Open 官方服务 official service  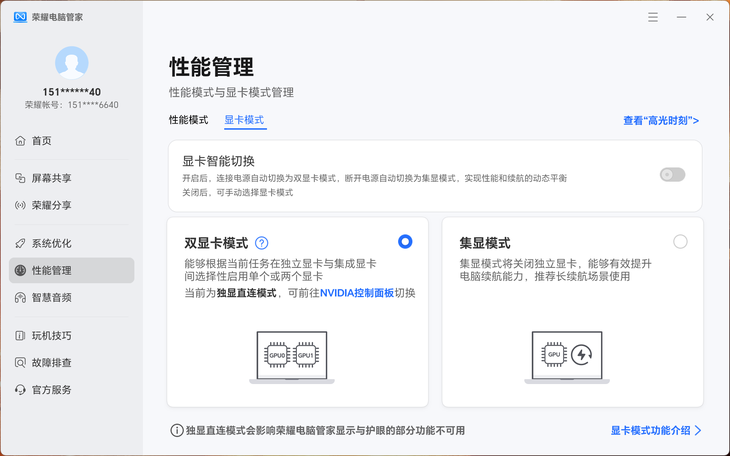click(x=71, y=389)
